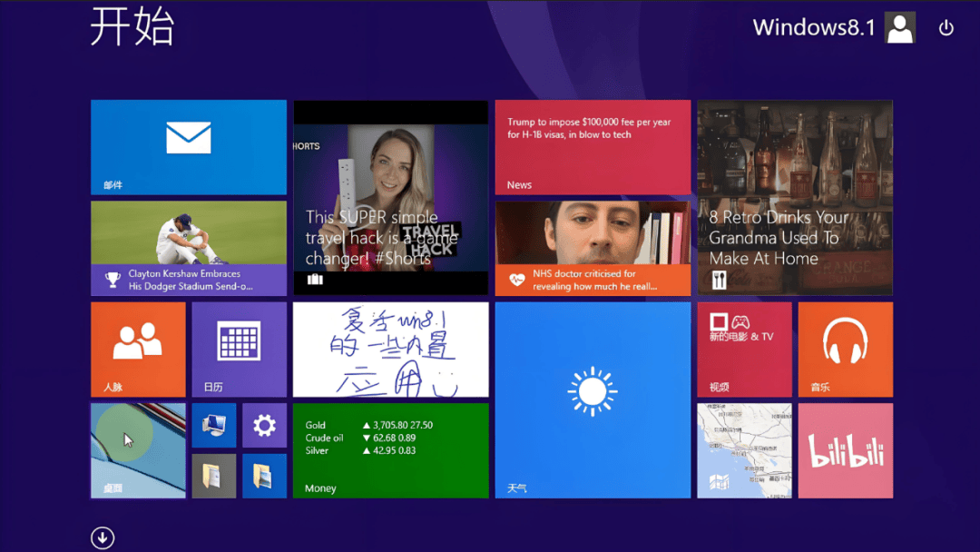The image size is (980, 552).
Task: Open the H-1B visa News headline
Action: pos(593,145)
